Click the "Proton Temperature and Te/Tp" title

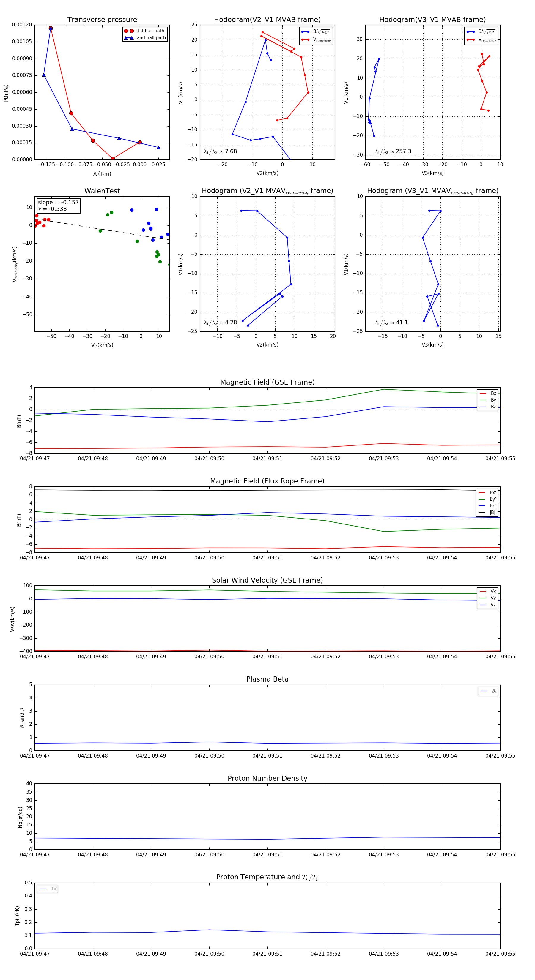tap(267, 877)
